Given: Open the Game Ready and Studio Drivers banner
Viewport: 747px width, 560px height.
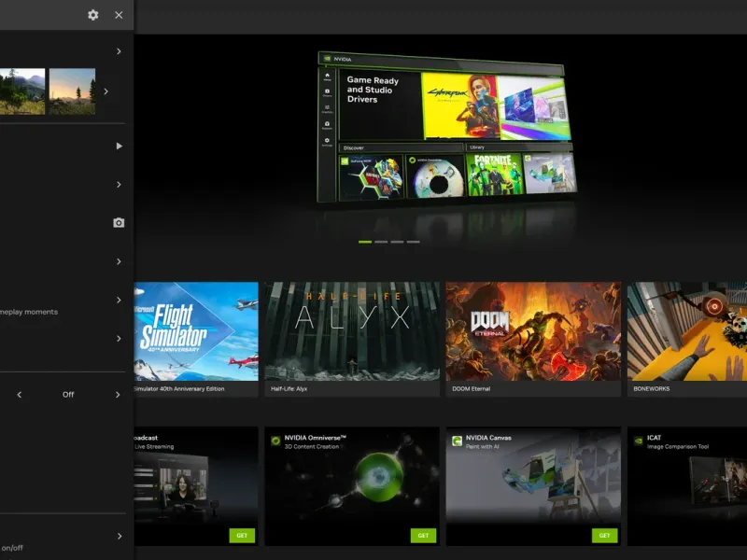Looking at the screenshot, I should (x=447, y=127).
